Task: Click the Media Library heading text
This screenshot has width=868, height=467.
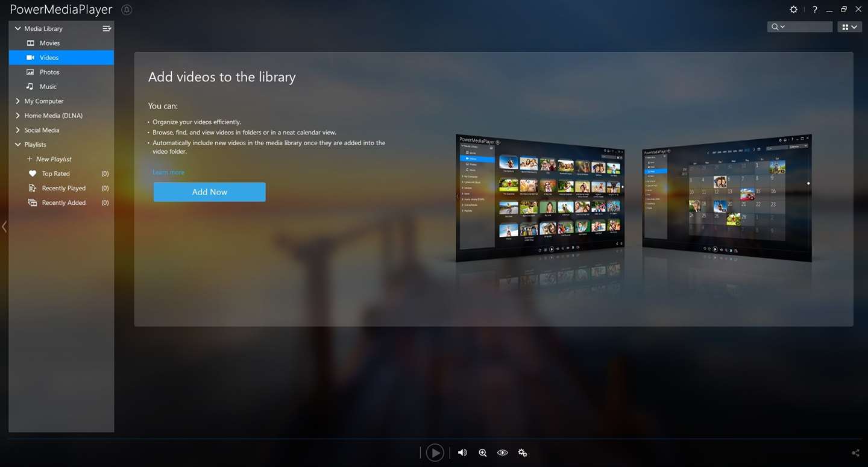Action: point(43,28)
